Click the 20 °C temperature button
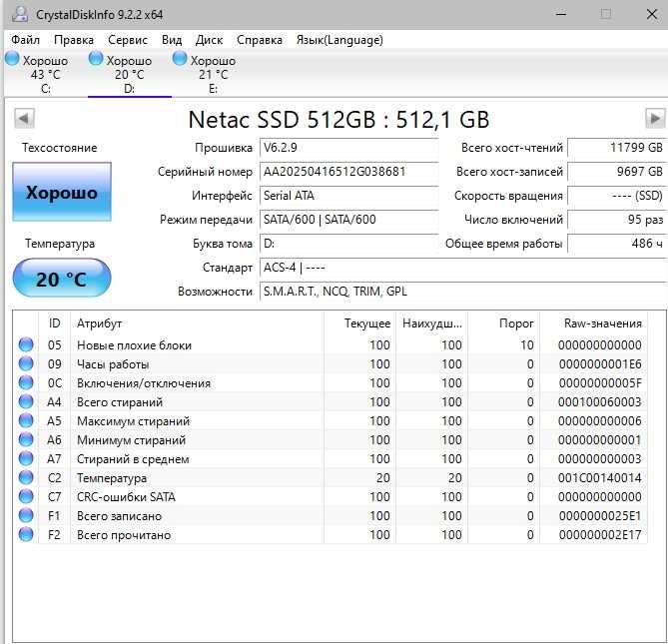668x644 pixels. click(62, 278)
